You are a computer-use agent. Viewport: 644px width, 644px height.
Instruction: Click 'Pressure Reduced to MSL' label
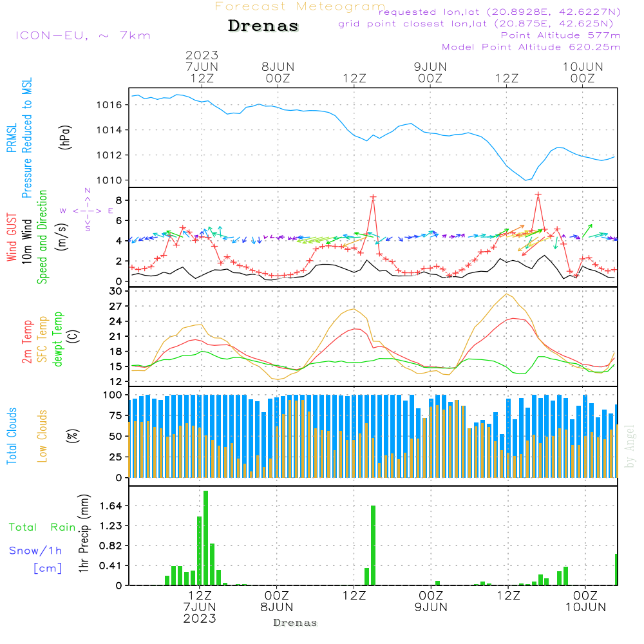pyautogui.click(x=26, y=138)
